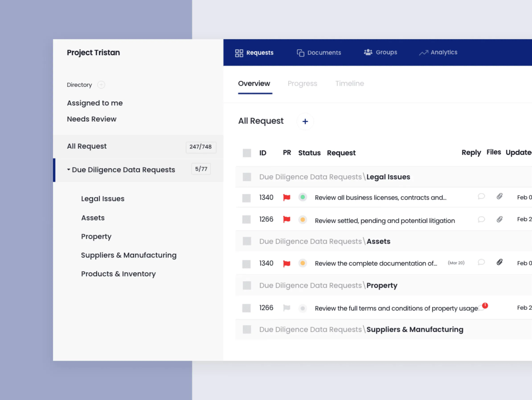
Task: Open attachment paperclip for business licenses request
Action: (499, 196)
